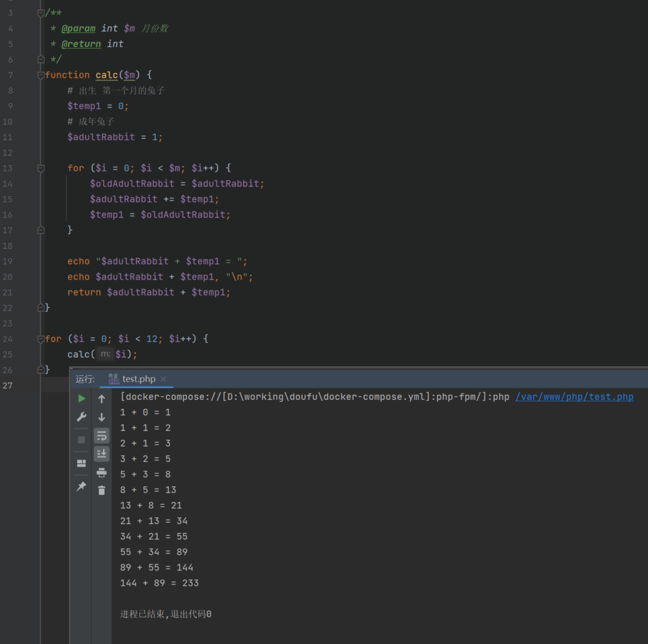Click the calc function name in its declaration
Viewport: 648px width, 644px height.
coord(107,75)
